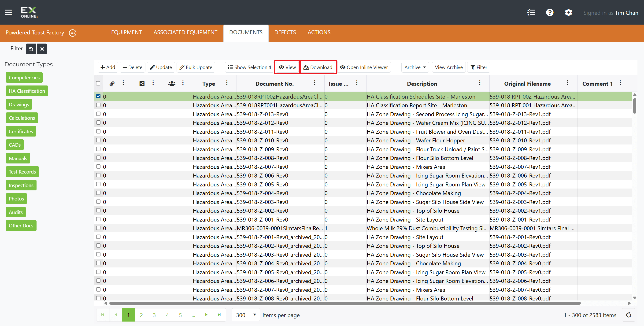This screenshot has width=644, height=326.
Task: Open the task checklist icon
Action: (x=531, y=12)
